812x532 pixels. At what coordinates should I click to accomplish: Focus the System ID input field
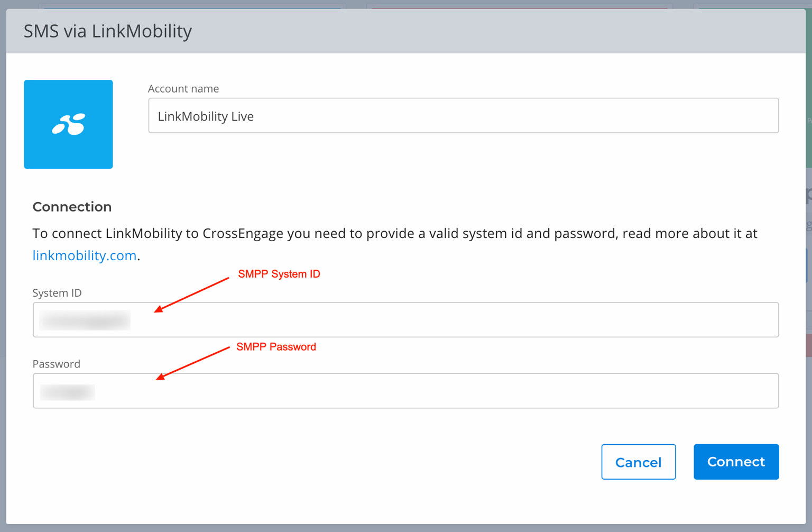[x=405, y=319]
